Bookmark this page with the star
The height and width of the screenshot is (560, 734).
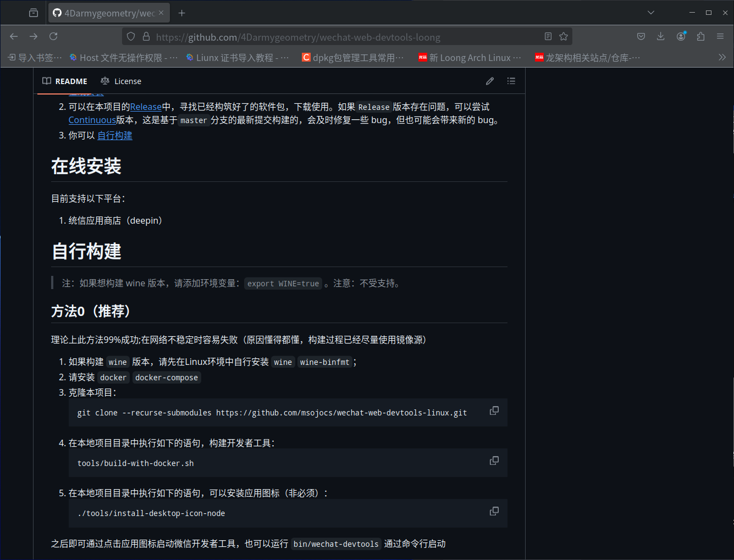[x=564, y=36]
